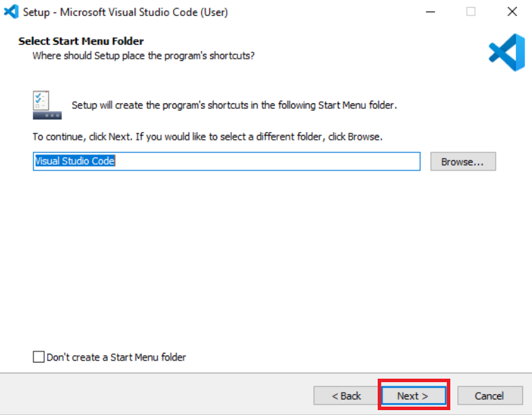532x415 pixels.
Task: Click the VS Code icon in title bar
Action: (11, 12)
